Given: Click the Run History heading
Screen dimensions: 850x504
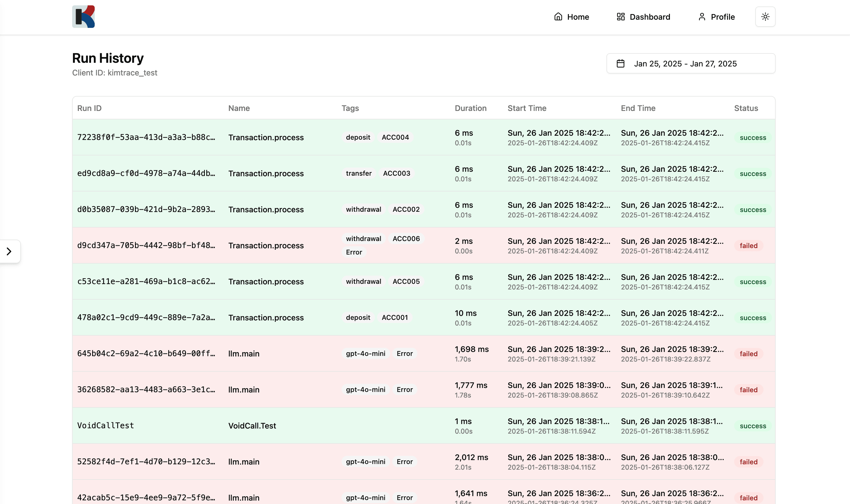Looking at the screenshot, I should coord(108,58).
